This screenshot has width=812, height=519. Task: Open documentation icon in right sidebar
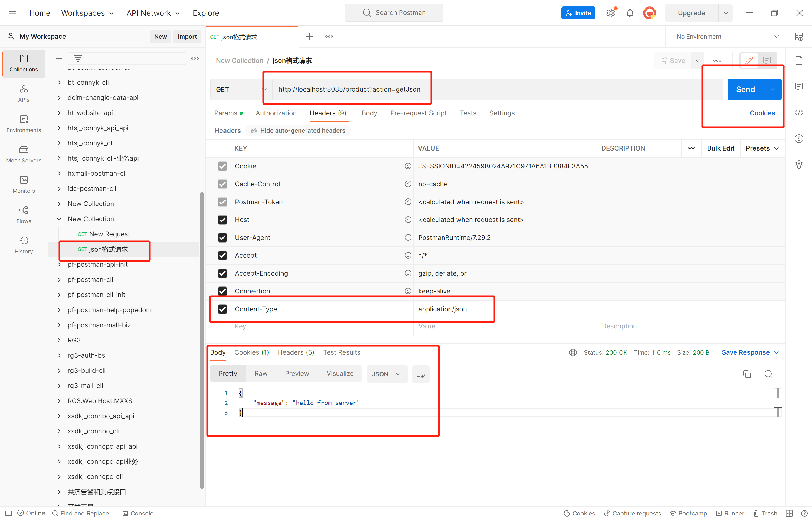(799, 60)
